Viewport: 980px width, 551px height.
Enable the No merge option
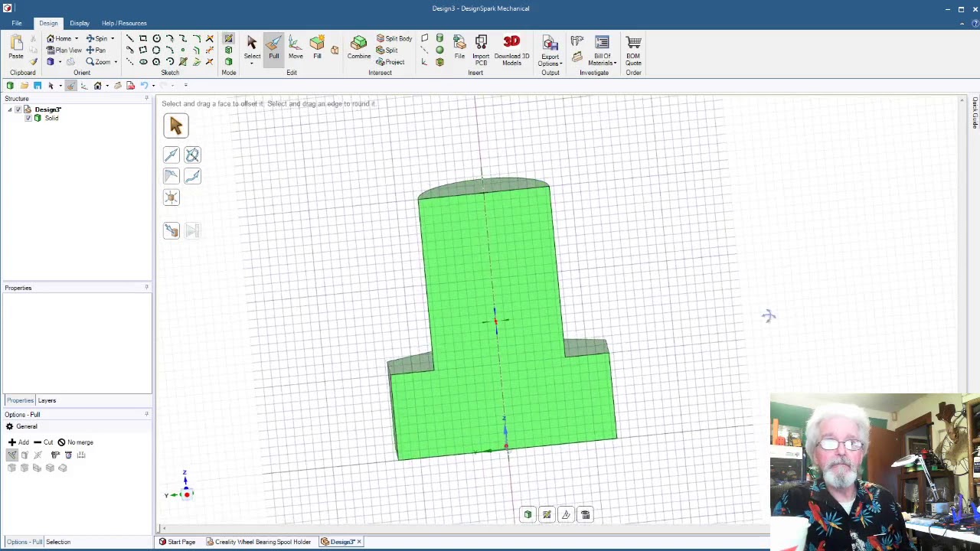[75, 442]
